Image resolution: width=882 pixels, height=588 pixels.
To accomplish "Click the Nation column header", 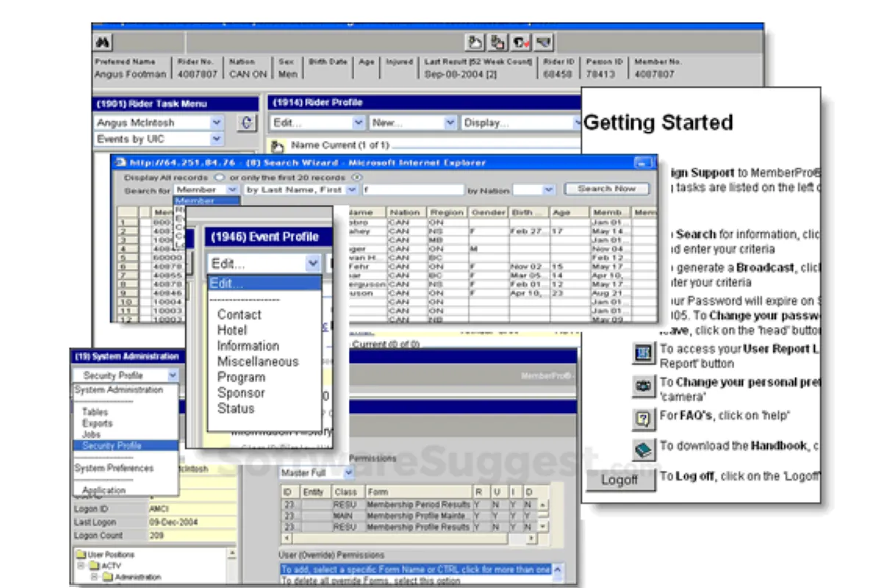I will [x=405, y=212].
